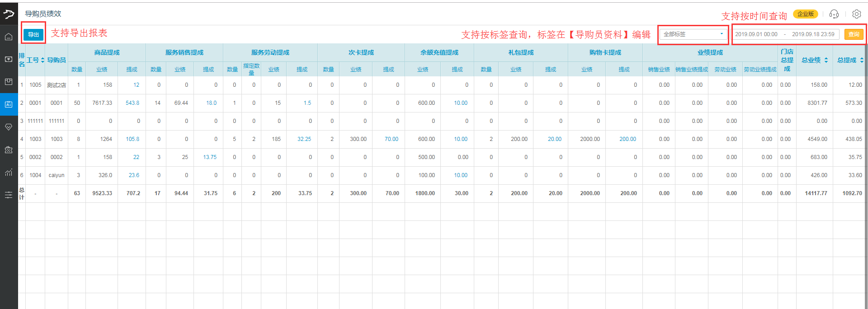The height and width of the screenshot is (309, 868).
Task: Click the 企业版 enterprise badge
Action: tap(806, 14)
